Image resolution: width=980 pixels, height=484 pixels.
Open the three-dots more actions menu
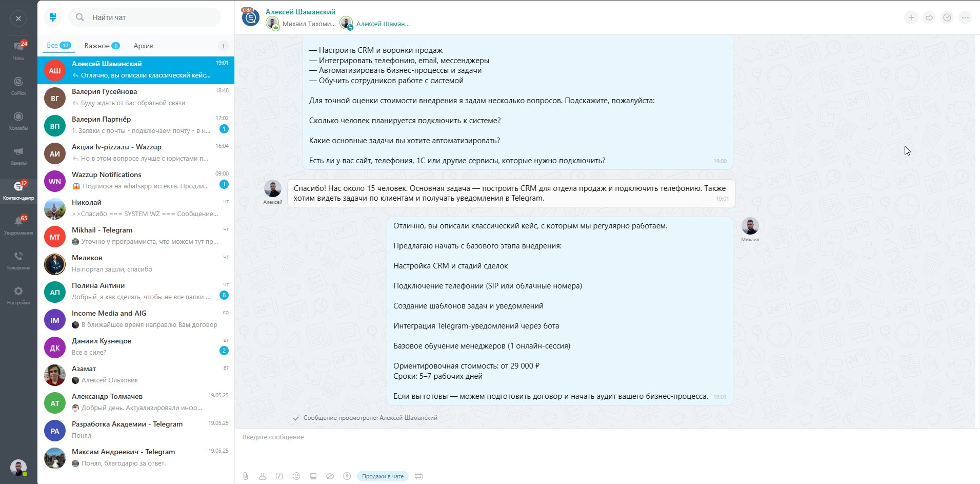[x=965, y=18]
